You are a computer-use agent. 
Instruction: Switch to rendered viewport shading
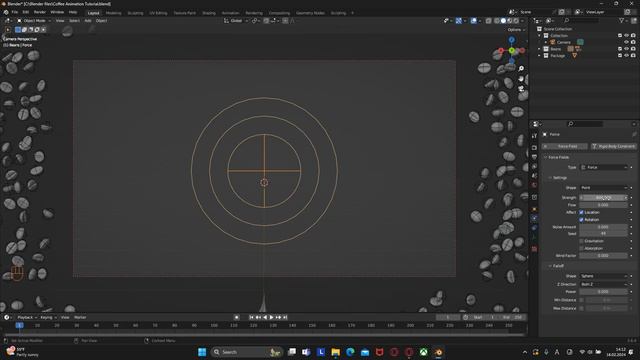click(516, 21)
